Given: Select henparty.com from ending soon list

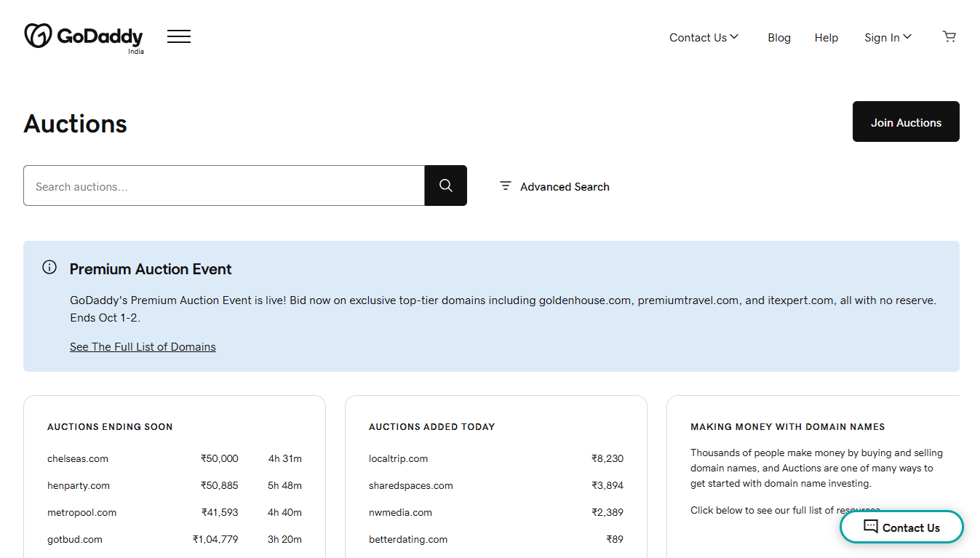Looking at the screenshot, I should coord(79,486).
